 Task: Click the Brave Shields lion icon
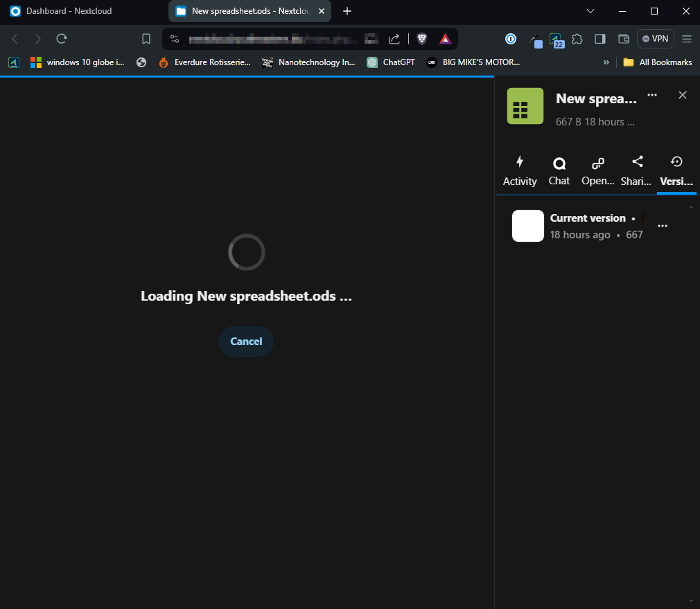pos(421,39)
